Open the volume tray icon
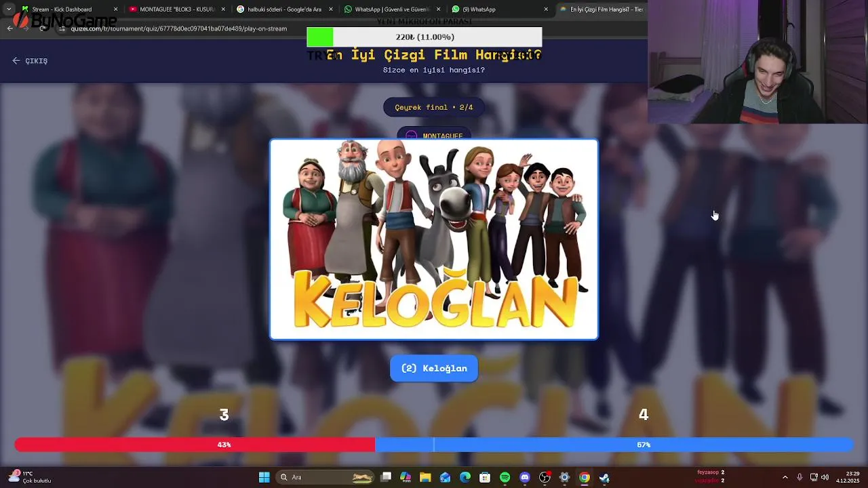Image resolution: width=868 pixels, height=488 pixels. point(825,477)
